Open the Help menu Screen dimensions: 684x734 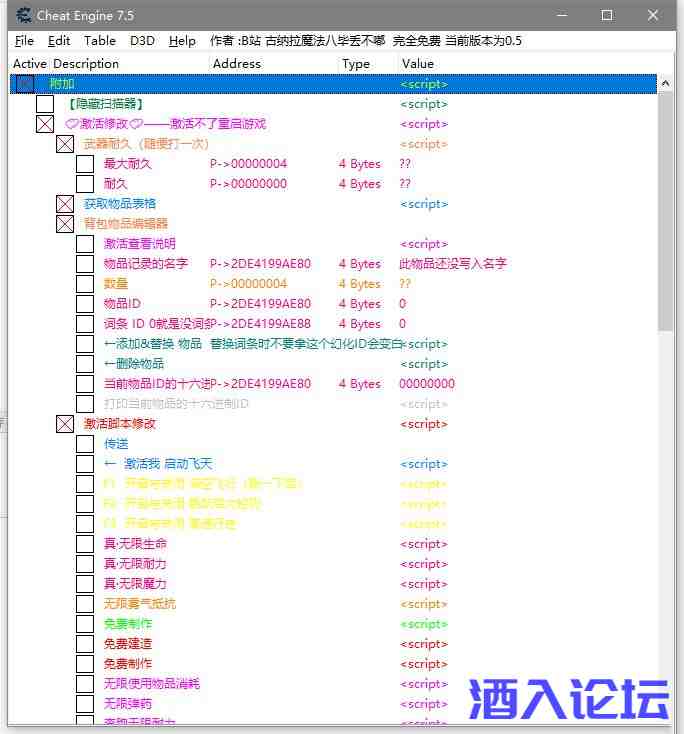coord(182,41)
